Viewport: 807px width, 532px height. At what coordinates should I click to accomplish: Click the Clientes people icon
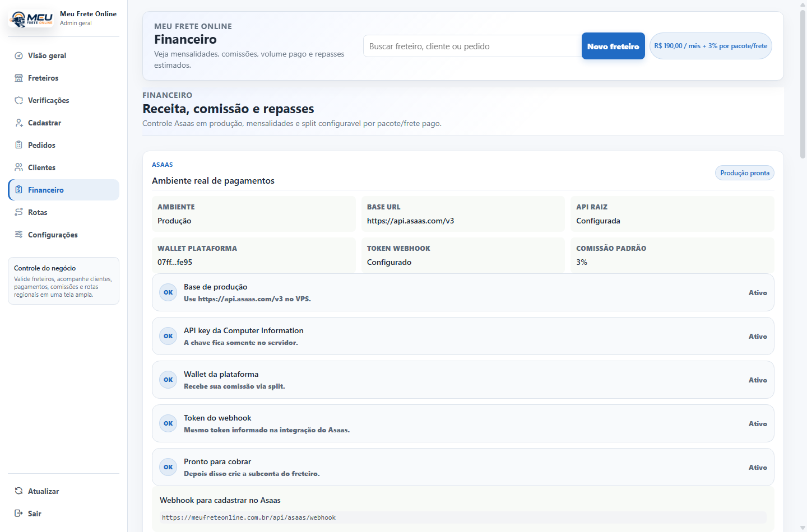[18, 167]
